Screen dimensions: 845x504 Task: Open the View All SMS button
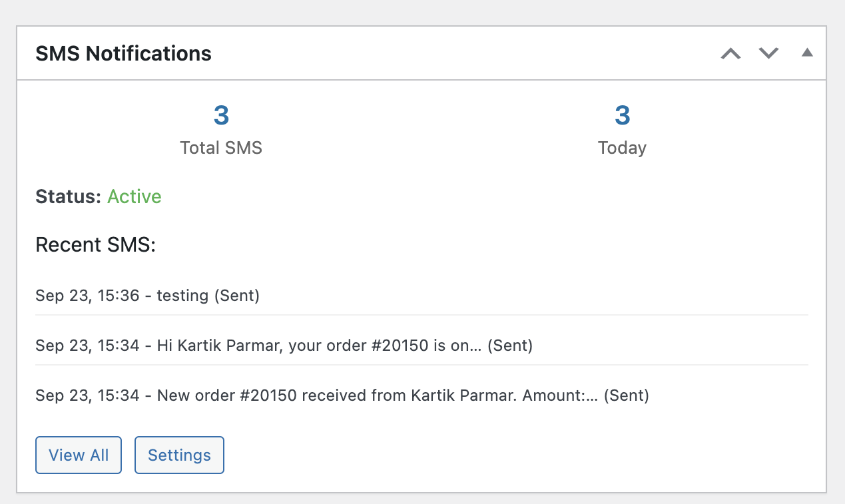click(x=79, y=455)
